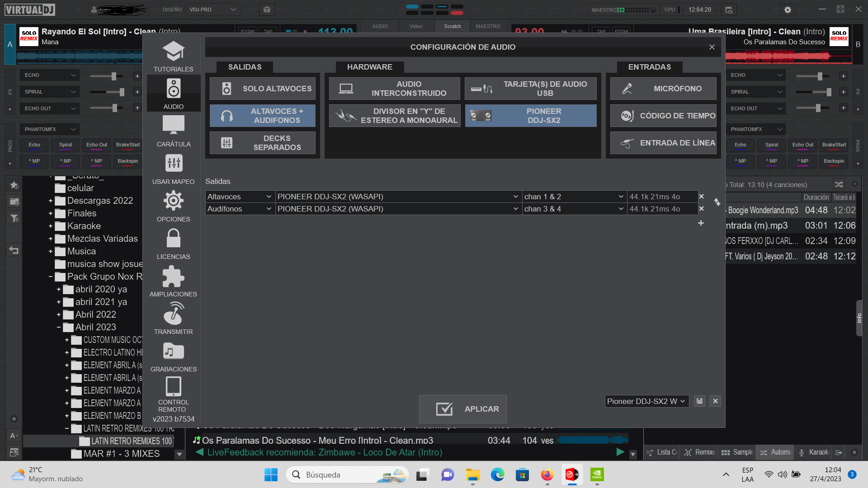Open the Altavoces output type dropdown

(240, 197)
